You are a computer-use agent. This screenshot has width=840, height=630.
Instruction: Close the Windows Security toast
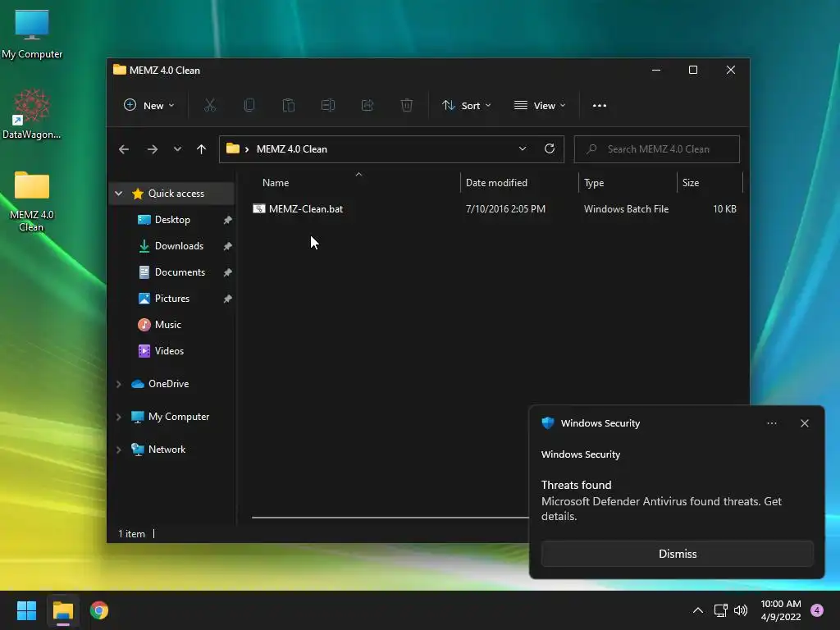[804, 423]
